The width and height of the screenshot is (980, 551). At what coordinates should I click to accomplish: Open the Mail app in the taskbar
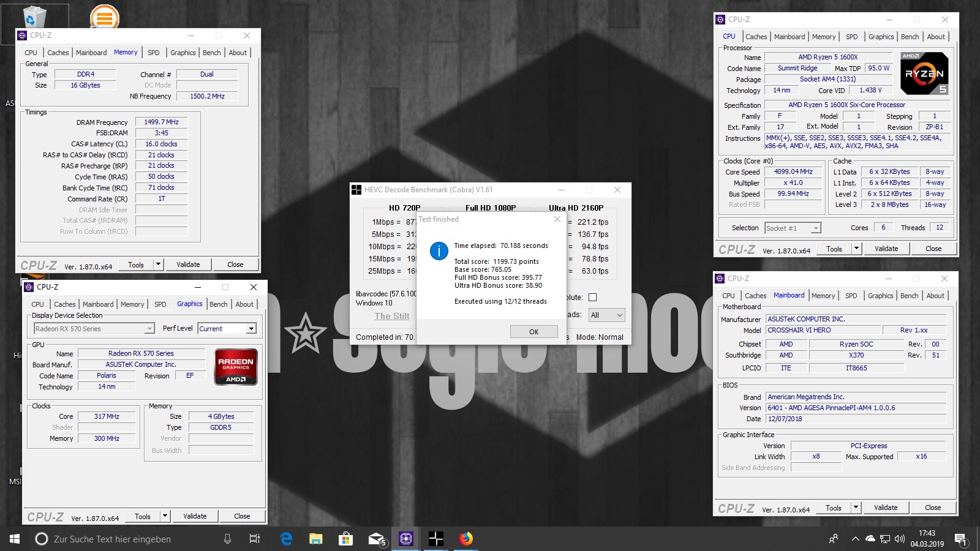click(376, 539)
